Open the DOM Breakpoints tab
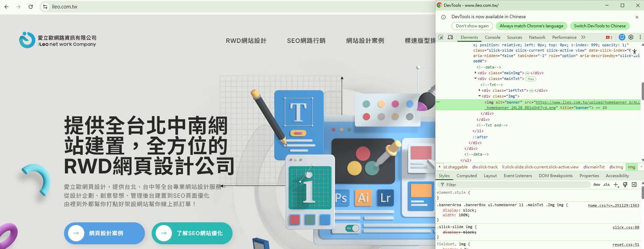Viewport: 644px width, 249px height. tap(555, 176)
